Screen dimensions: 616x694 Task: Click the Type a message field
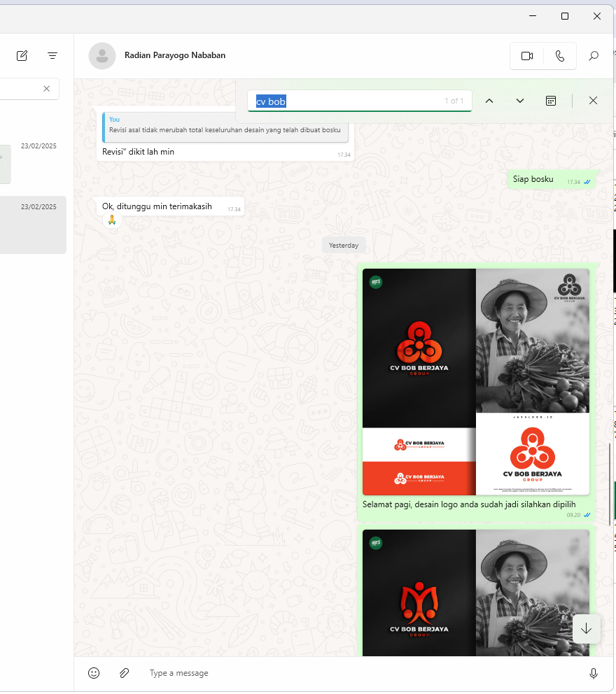point(350,673)
